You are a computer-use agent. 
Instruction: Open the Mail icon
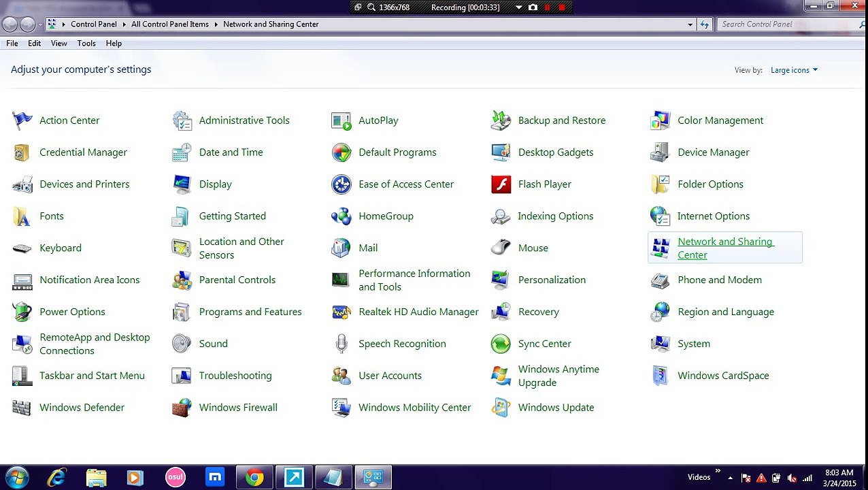(341, 248)
